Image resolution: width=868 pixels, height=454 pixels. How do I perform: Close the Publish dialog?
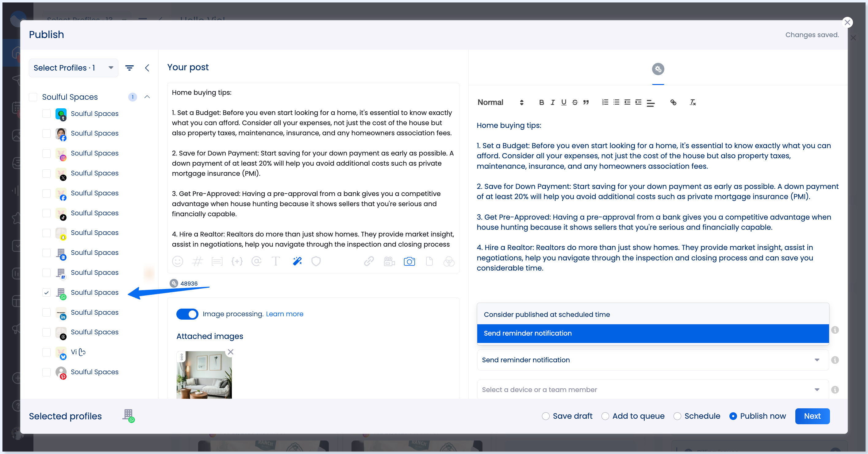point(847,23)
